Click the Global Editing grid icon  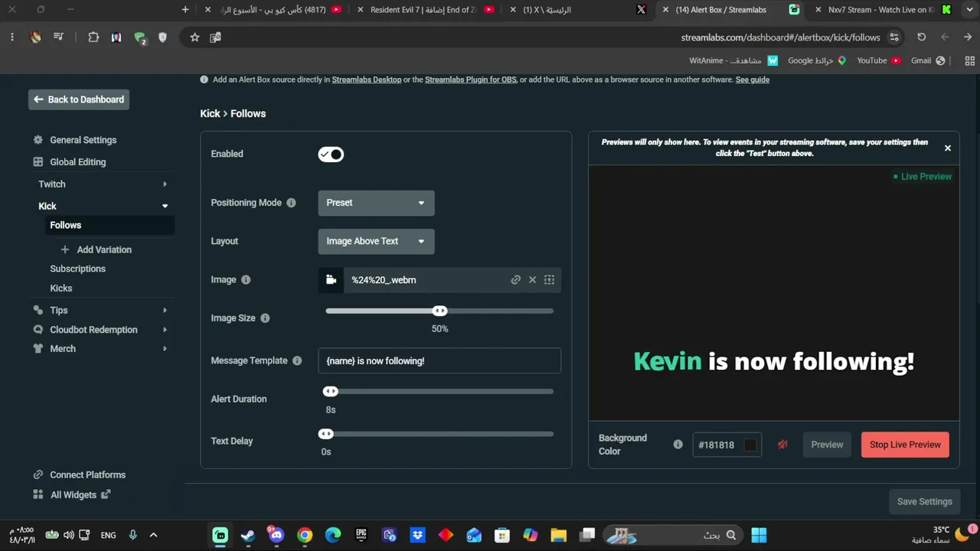[38, 162]
